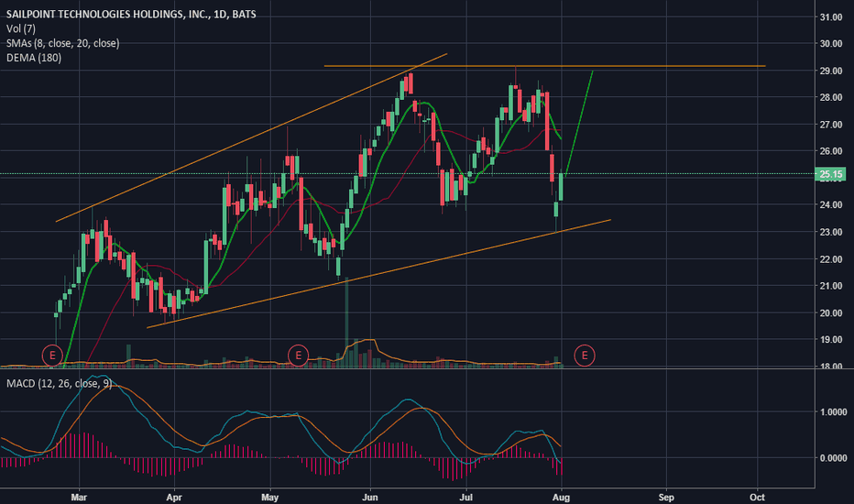Click the earnings marker near March
Screen dimensions: 854x504
pos(52,356)
